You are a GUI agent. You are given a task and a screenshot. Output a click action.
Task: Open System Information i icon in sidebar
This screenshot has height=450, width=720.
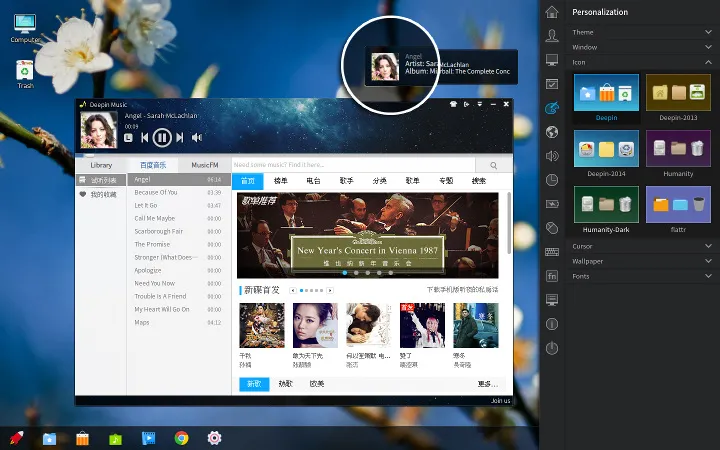[552, 324]
